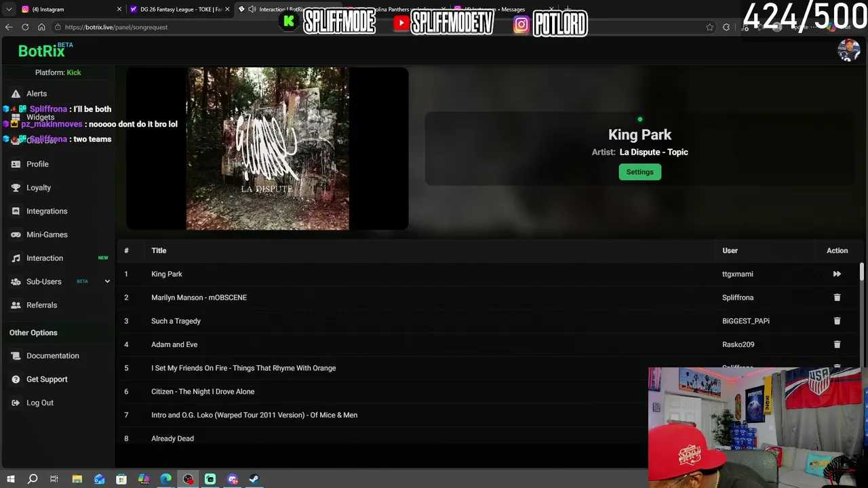Launch File Explorer from the taskbar
The width and height of the screenshot is (868, 488).
[77, 479]
